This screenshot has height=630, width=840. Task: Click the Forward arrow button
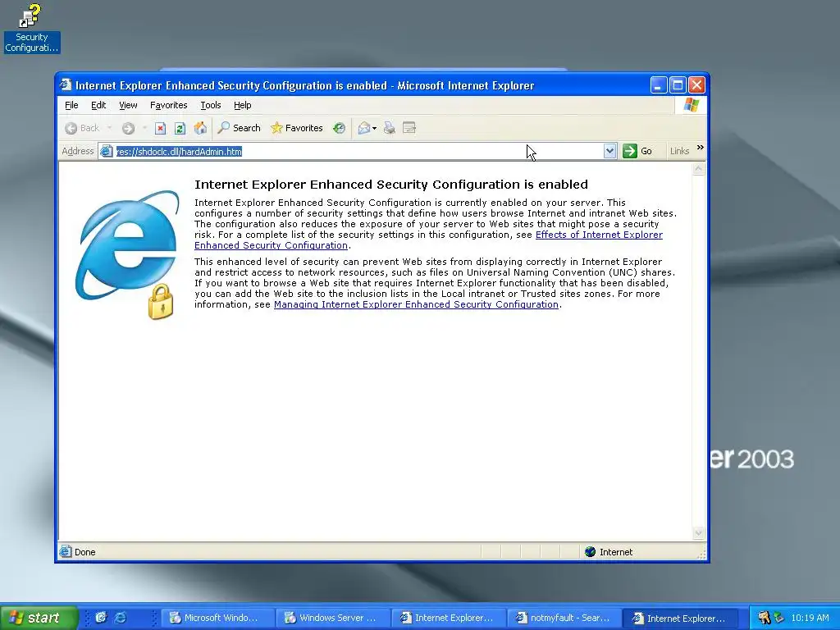point(128,128)
